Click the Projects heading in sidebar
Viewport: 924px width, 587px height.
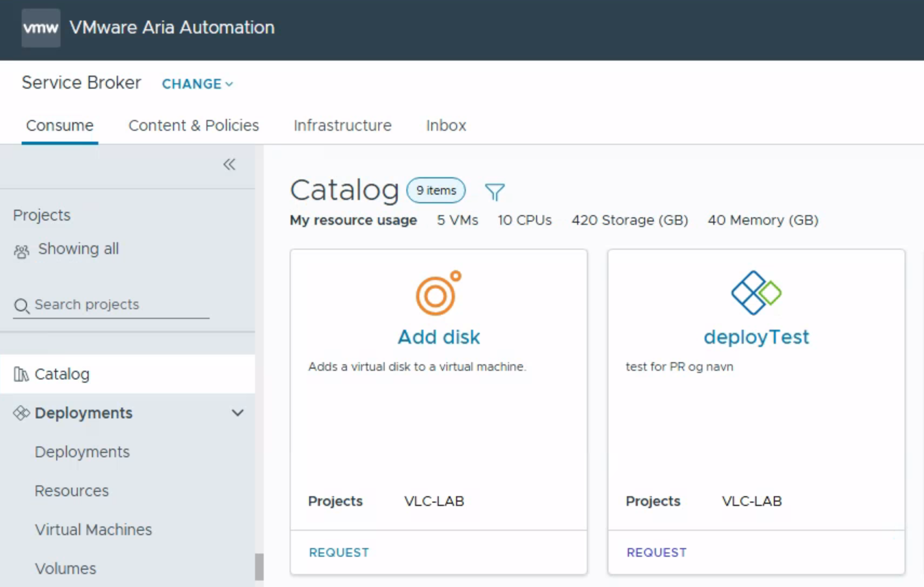42,215
